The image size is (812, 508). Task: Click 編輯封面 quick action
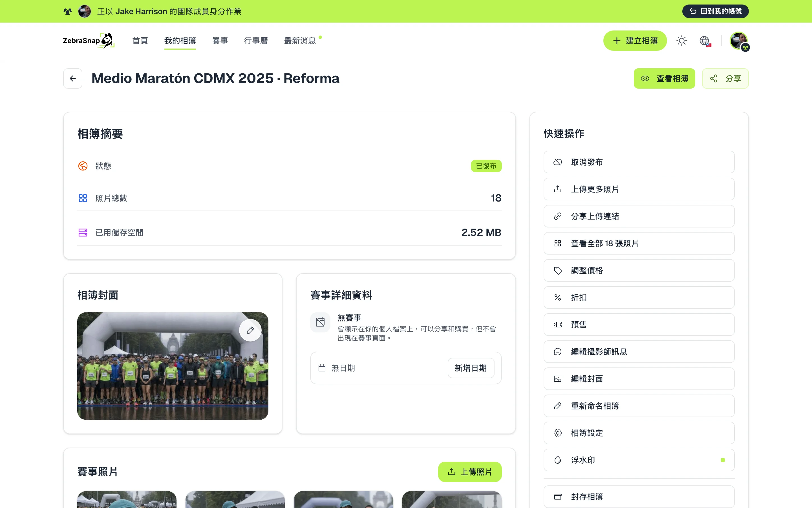click(x=639, y=379)
